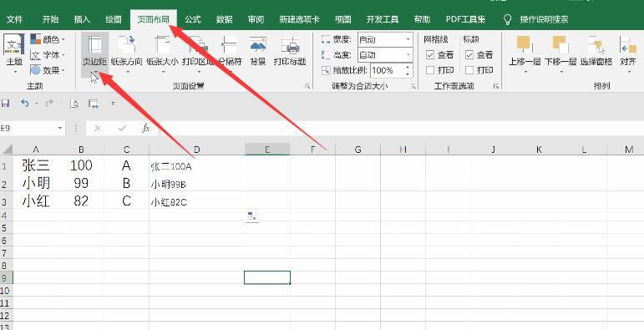Screen dimensions: 644x330
Task: Open the 页边距 dropdown arrow
Action: 95,73
